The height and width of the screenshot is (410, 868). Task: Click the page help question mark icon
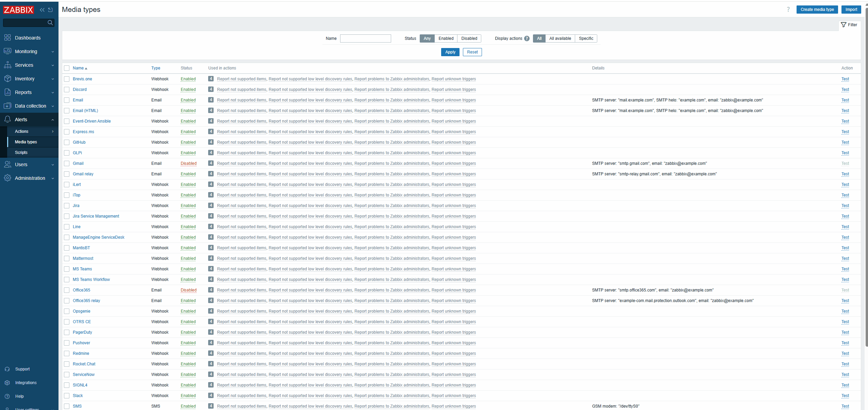coord(788,10)
